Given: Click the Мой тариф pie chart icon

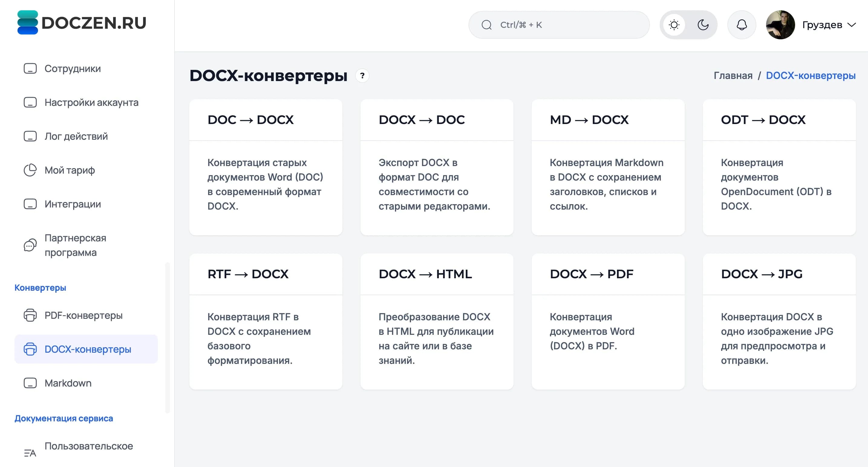Looking at the screenshot, I should (x=30, y=170).
